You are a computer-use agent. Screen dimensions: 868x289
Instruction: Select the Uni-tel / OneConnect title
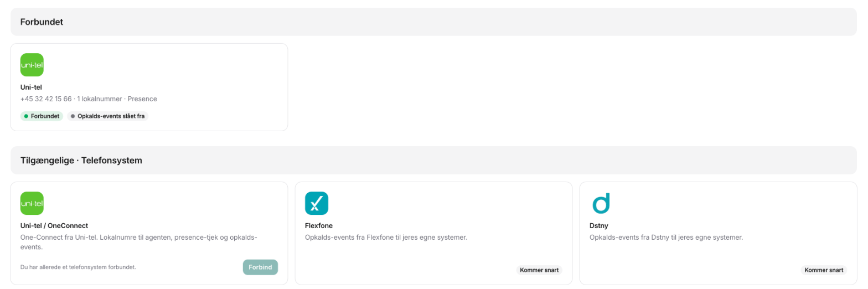coord(54,225)
